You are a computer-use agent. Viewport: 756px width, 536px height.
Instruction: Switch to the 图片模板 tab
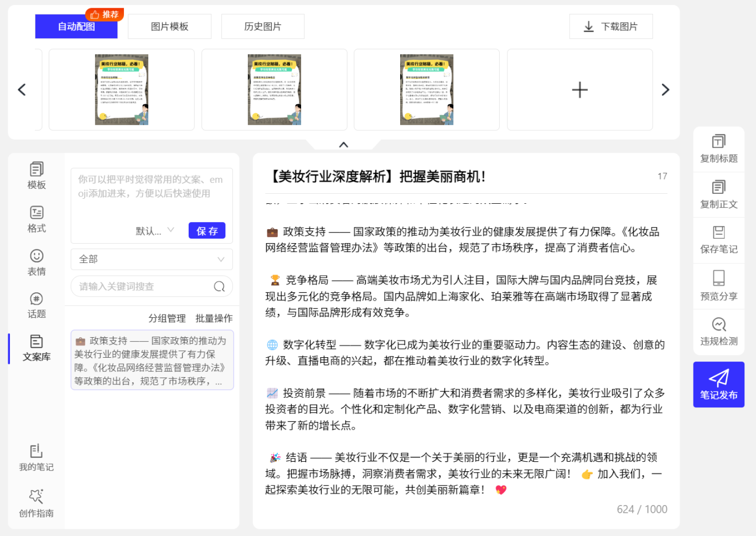click(169, 27)
